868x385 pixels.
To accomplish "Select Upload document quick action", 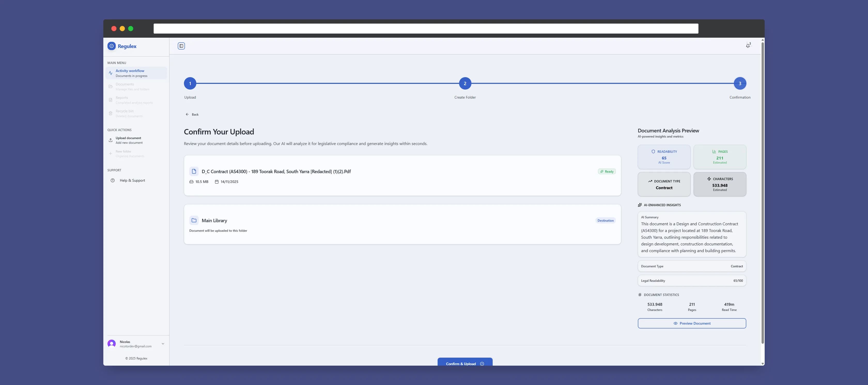I will click(136, 140).
